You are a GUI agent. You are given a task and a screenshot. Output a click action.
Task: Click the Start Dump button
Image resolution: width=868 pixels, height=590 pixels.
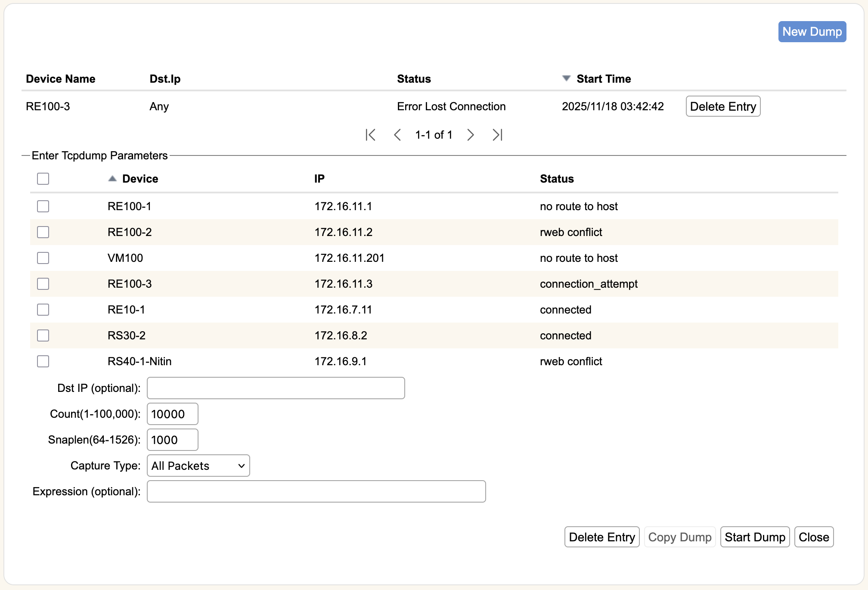click(x=755, y=537)
